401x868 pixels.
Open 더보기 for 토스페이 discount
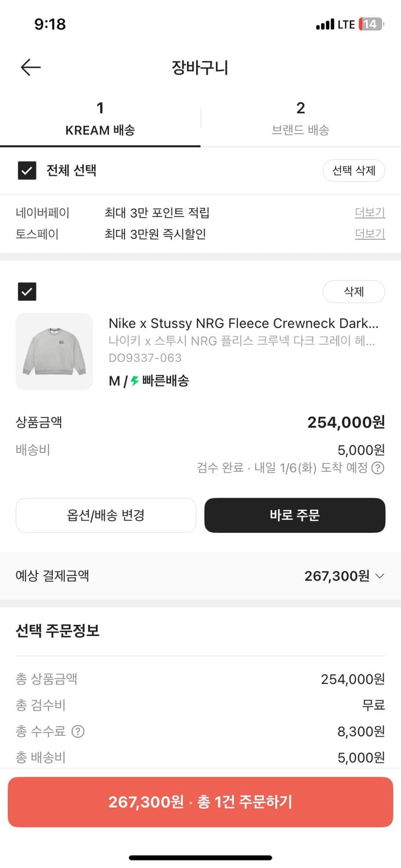[x=369, y=234]
